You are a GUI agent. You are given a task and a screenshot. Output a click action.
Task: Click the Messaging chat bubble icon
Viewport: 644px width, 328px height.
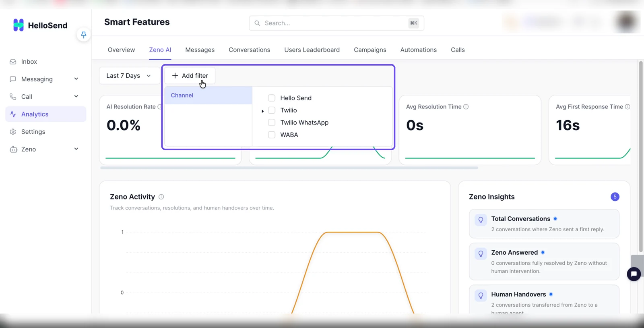click(13, 79)
